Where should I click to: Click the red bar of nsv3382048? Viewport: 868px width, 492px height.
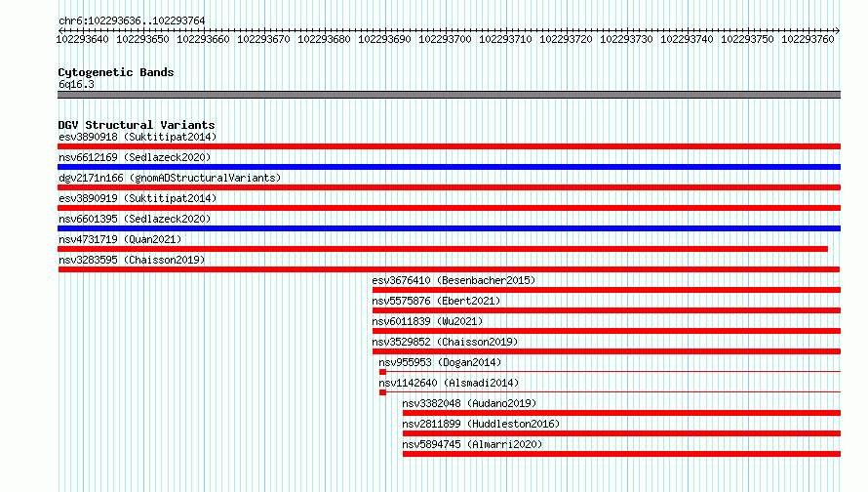[621, 413]
